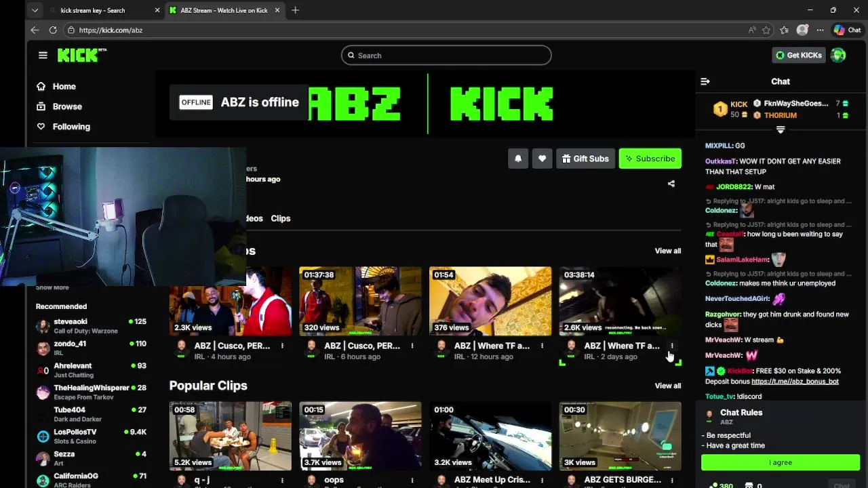The width and height of the screenshot is (868, 488).
Task: Click the site info icon in address bar
Action: coord(71,30)
